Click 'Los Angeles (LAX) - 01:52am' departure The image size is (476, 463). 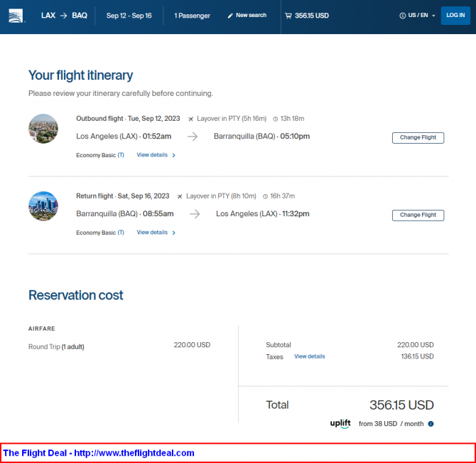click(x=124, y=136)
